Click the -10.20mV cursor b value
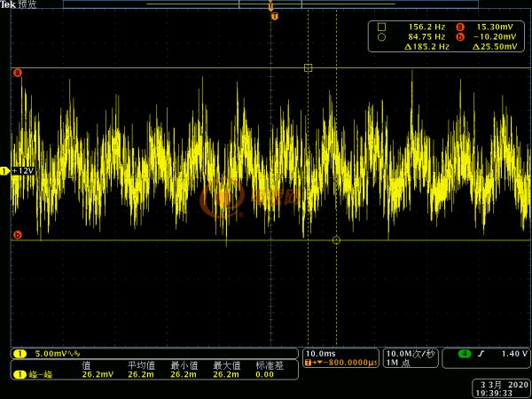Screen dimensions: 532x399 (x=495, y=36)
